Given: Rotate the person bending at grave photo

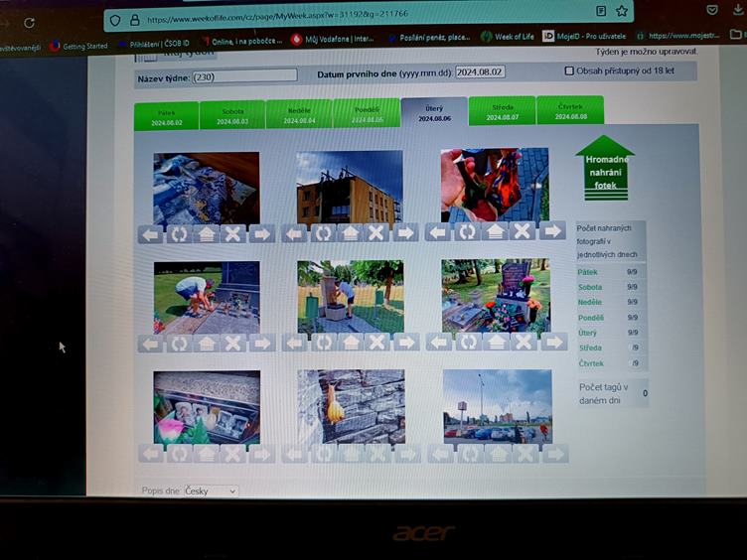Looking at the screenshot, I should click(179, 344).
